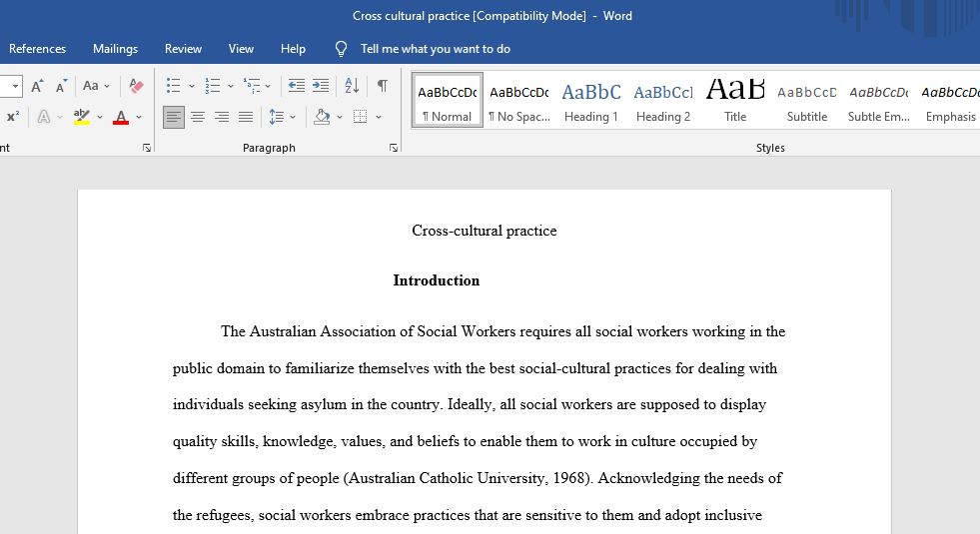
Task: Open the Help tab
Action: [x=293, y=49]
